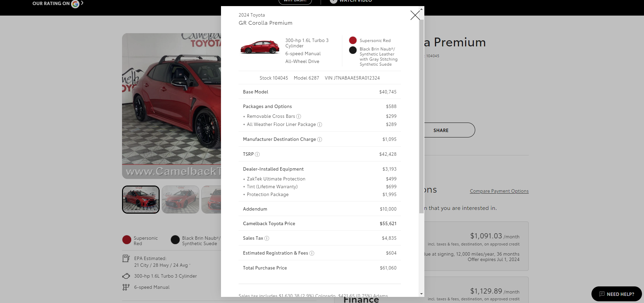Click Estimated Registration & Fees info icon
Screen dimensions: 644x303
pyautogui.click(x=312, y=253)
